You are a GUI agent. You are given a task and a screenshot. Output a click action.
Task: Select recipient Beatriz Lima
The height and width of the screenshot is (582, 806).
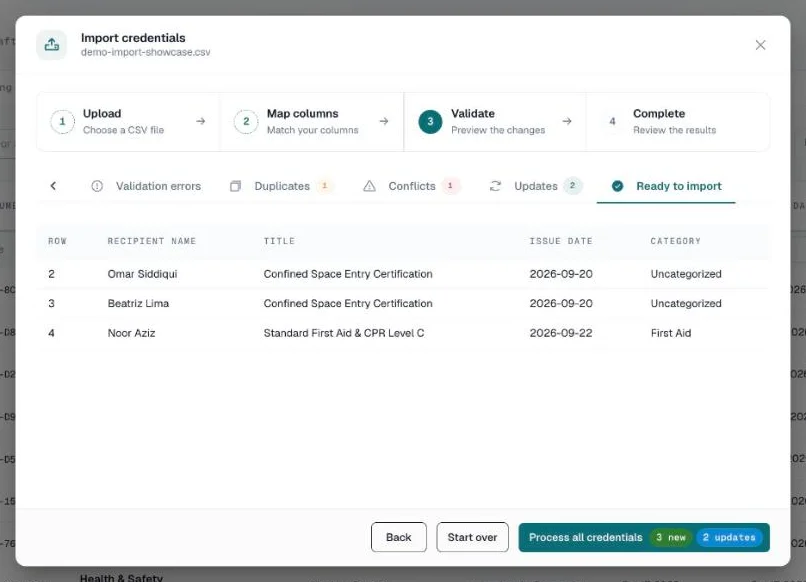138,303
